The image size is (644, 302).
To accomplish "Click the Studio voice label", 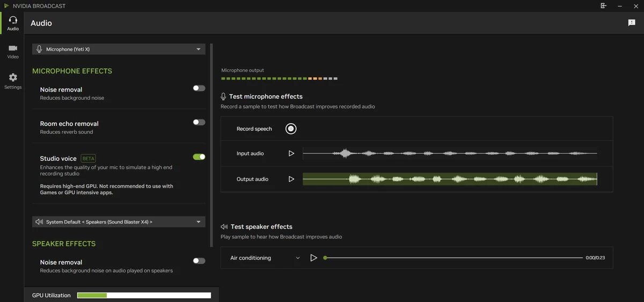I will click(x=58, y=159).
